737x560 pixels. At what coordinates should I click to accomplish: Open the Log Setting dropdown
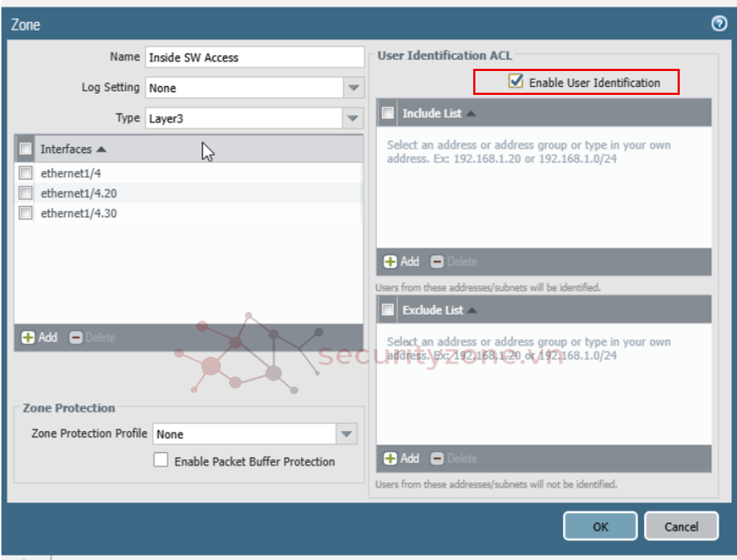pyautogui.click(x=353, y=88)
